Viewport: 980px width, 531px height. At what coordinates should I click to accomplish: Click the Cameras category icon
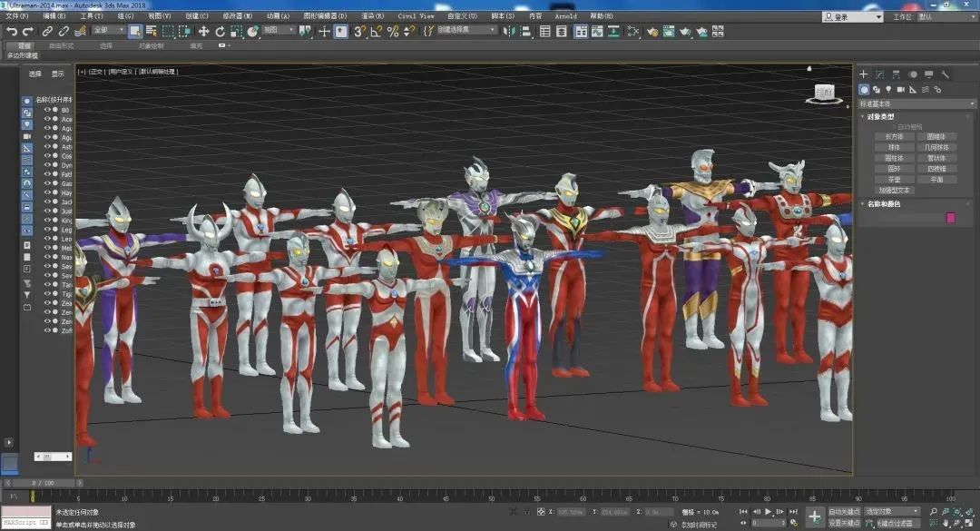tap(903, 89)
